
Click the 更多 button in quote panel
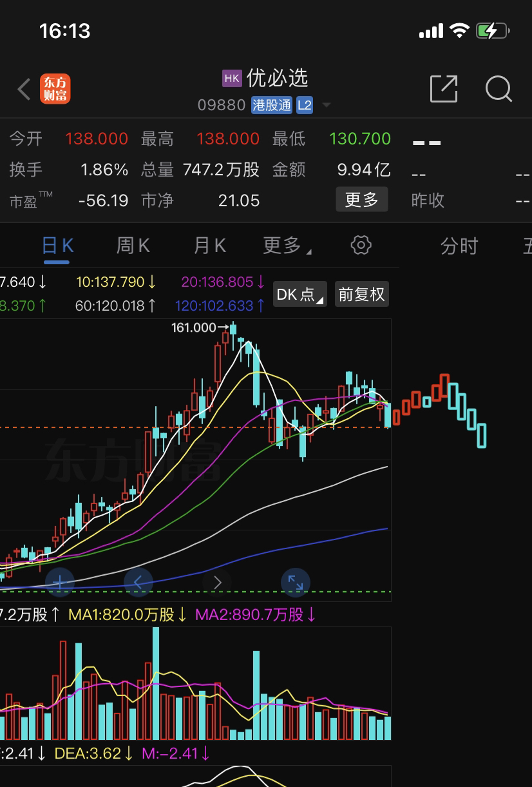[362, 200]
